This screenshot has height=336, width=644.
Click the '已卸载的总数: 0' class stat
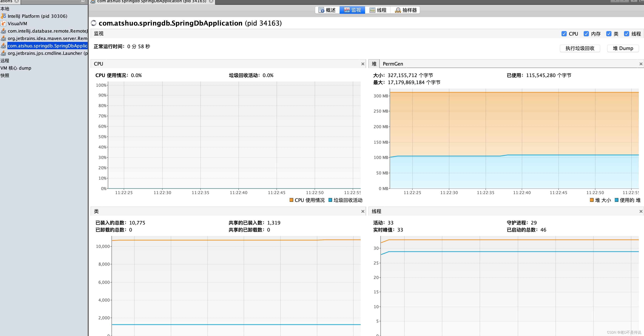point(114,230)
